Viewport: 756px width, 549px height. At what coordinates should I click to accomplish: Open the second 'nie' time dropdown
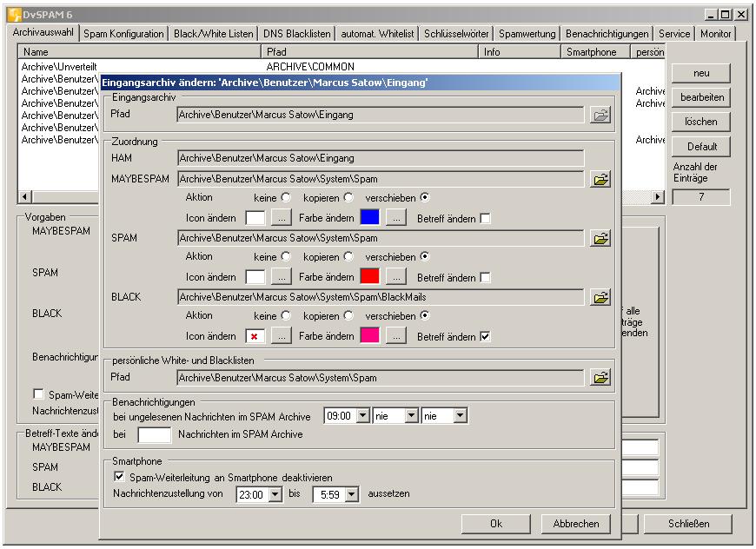[461, 415]
